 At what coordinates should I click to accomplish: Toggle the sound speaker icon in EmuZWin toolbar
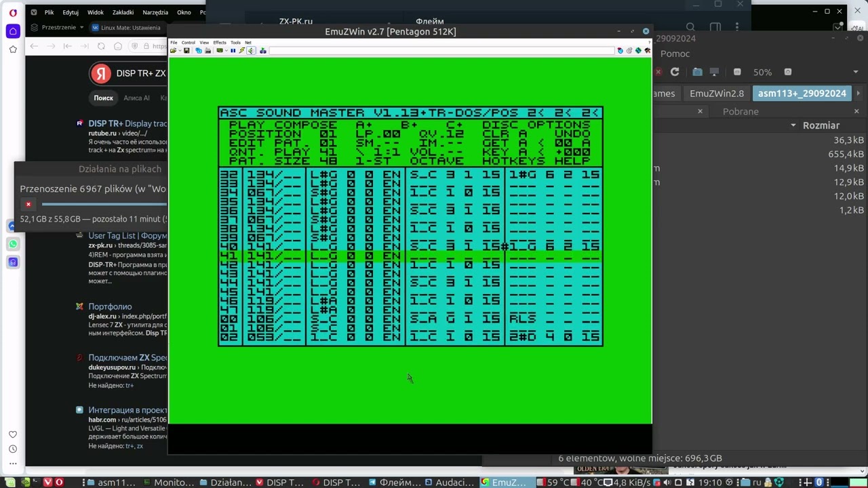tap(251, 51)
